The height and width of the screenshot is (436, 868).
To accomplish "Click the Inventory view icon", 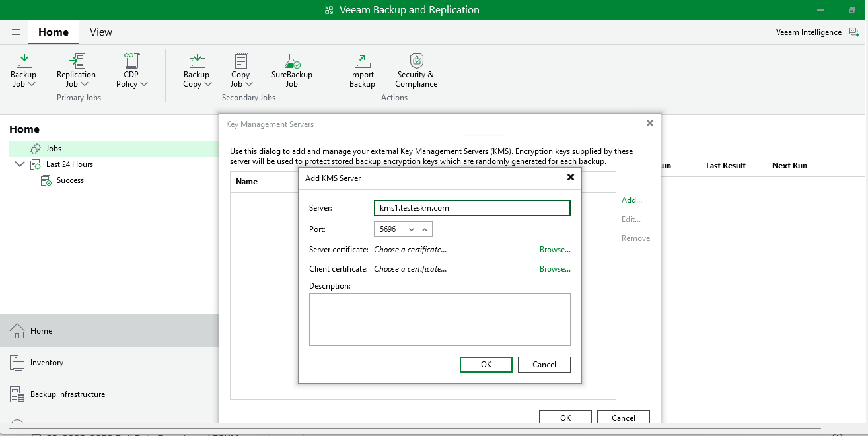I will tap(17, 363).
